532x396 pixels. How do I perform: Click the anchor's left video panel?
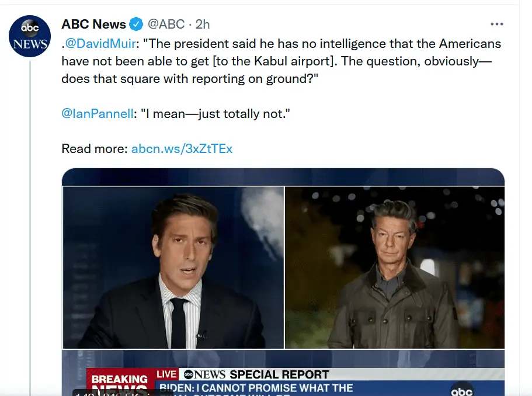173,268
